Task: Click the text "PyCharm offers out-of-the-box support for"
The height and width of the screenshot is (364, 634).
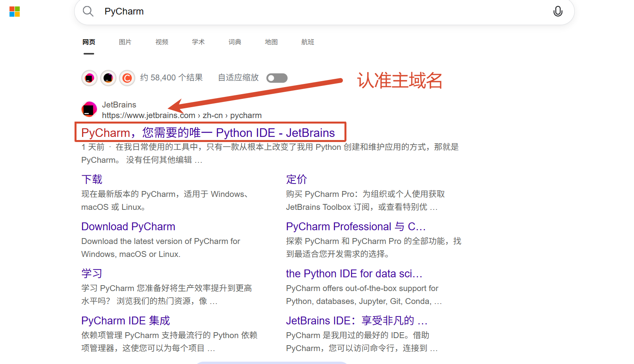Action: coord(364,295)
